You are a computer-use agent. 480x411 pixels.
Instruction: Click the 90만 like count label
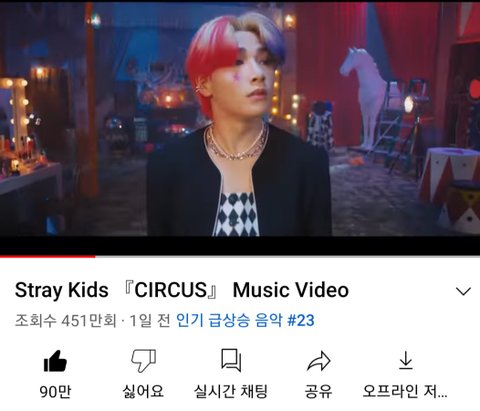pyautogui.click(x=55, y=391)
